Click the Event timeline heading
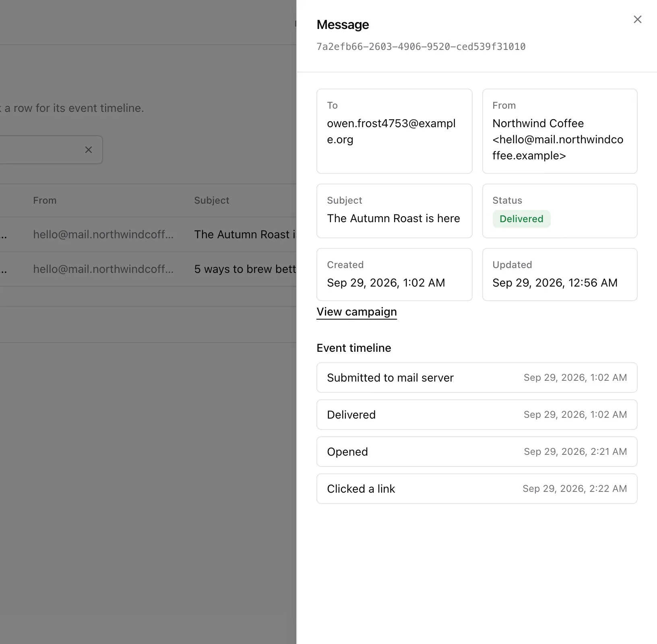 [x=354, y=348]
